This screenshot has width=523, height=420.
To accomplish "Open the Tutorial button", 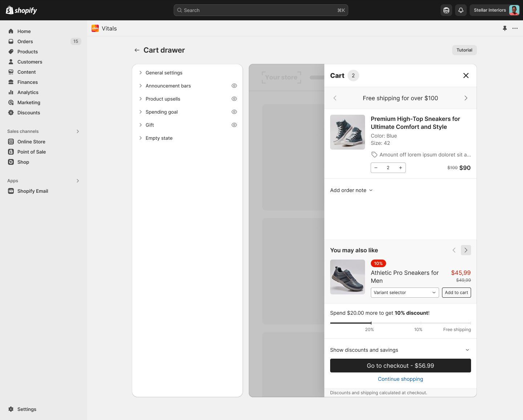I will [x=464, y=50].
